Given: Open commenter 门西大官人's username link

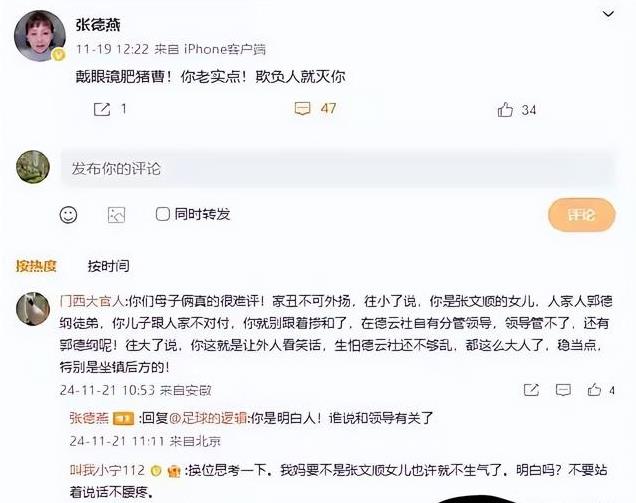Looking at the screenshot, I should [92, 301].
